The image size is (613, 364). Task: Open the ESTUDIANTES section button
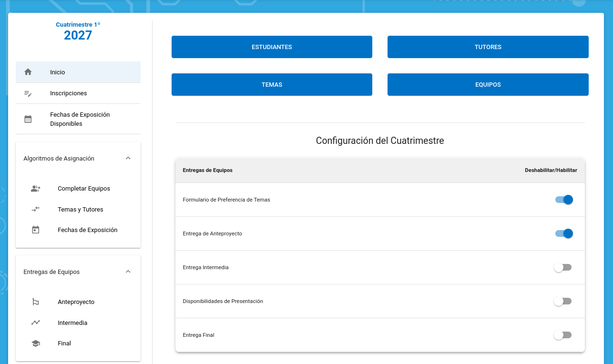point(272,47)
